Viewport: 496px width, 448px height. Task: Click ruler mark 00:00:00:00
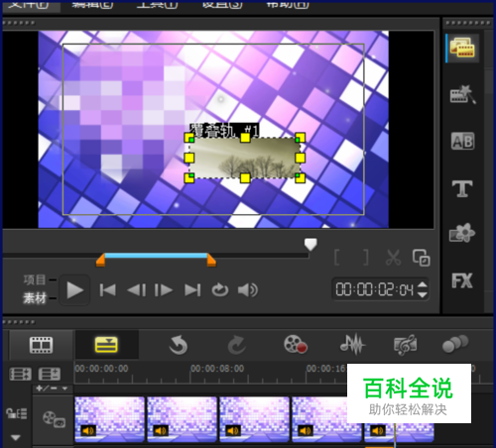pyautogui.click(x=101, y=369)
